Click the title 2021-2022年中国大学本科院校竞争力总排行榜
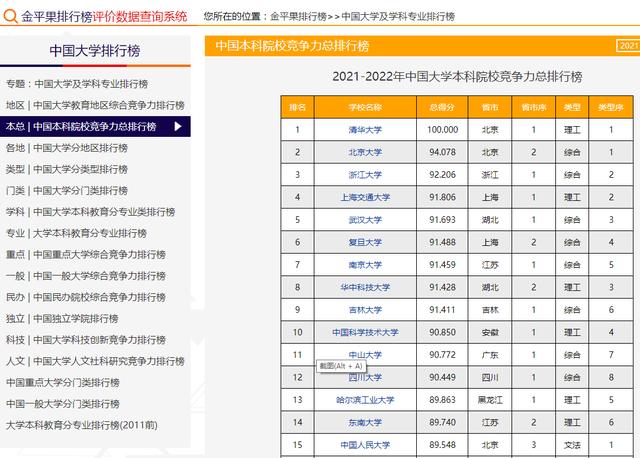Image resolution: width=640 pixels, height=458 pixels. [x=457, y=76]
